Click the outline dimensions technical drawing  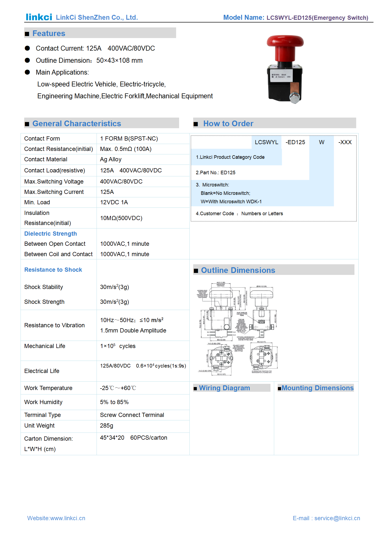(238, 329)
